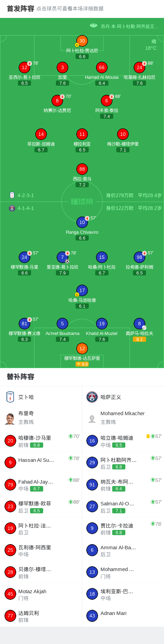Click the stadium icon at top
This screenshot has width=164, height=644.
pyautogui.click(x=94, y=26)
